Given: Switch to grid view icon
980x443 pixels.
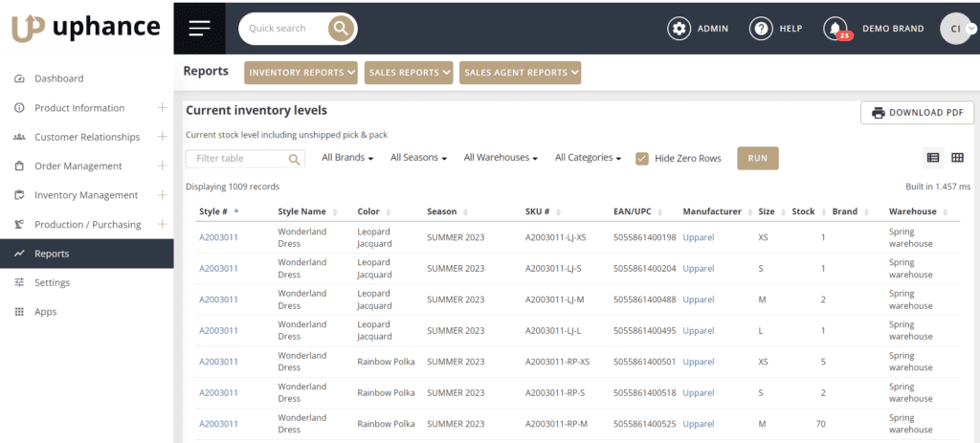Looking at the screenshot, I should coord(957,158).
